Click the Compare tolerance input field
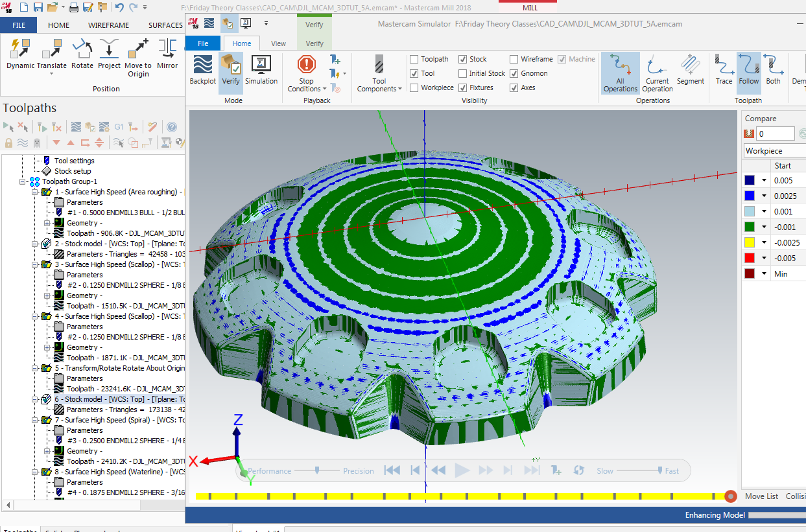This screenshot has width=806, height=532. pyautogui.click(x=776, y=133)
